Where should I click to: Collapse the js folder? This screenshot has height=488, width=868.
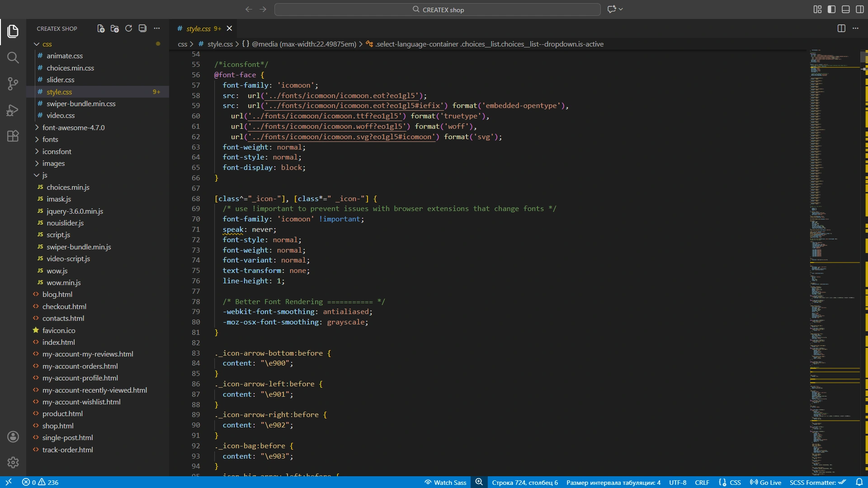[44, 175]
